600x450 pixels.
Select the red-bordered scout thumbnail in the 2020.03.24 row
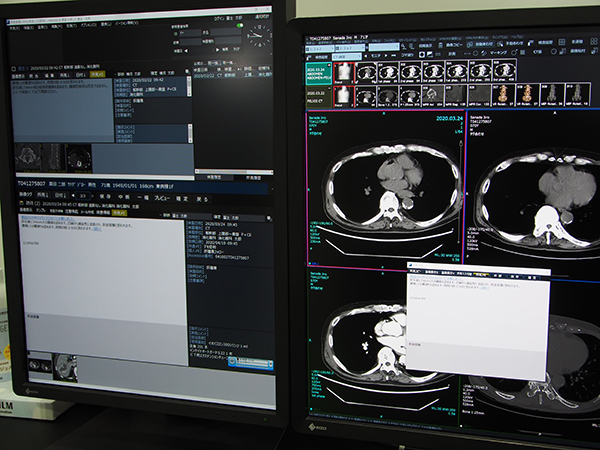[342, 72]
